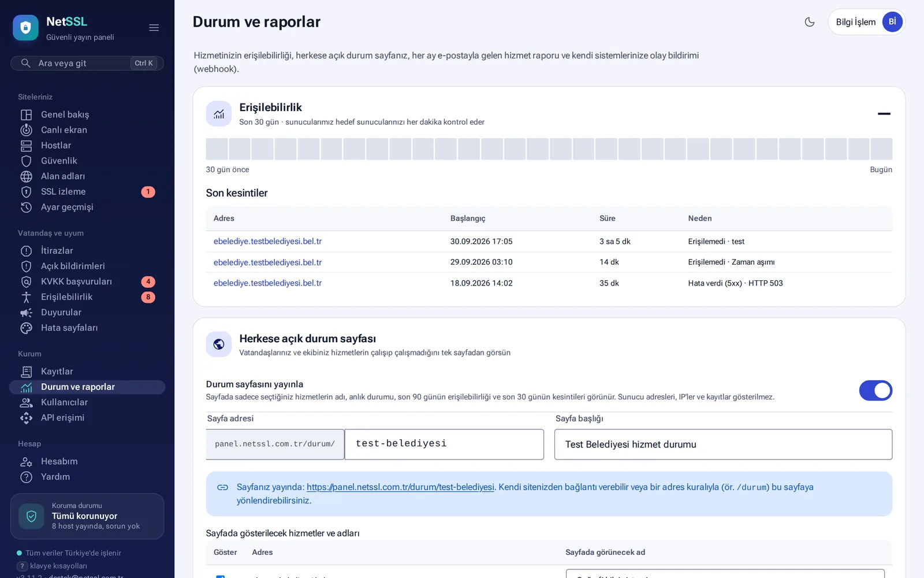
Task: Toggle the sidebar hamburger menu icon
Action: click(x=154, y=28)
